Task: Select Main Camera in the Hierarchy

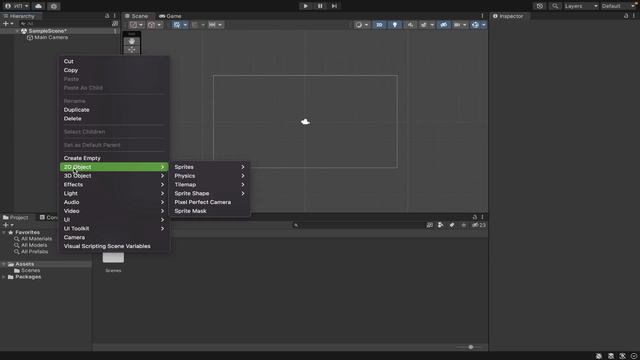Action: point(51,38)
